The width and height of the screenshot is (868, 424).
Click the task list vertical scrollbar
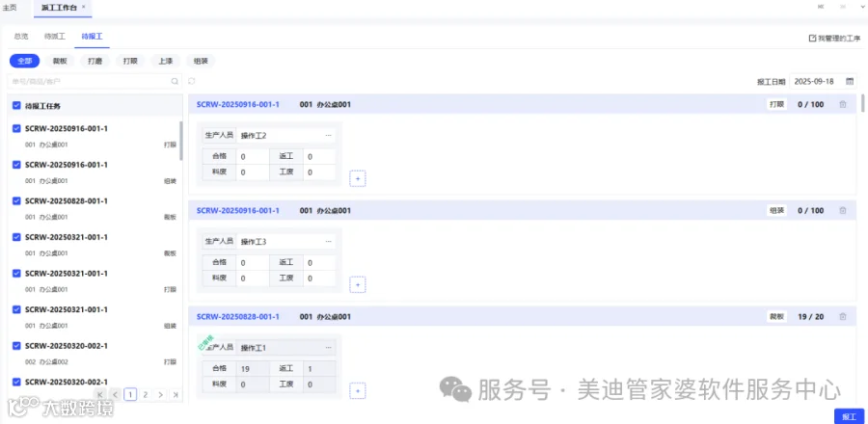pos(181,141)
